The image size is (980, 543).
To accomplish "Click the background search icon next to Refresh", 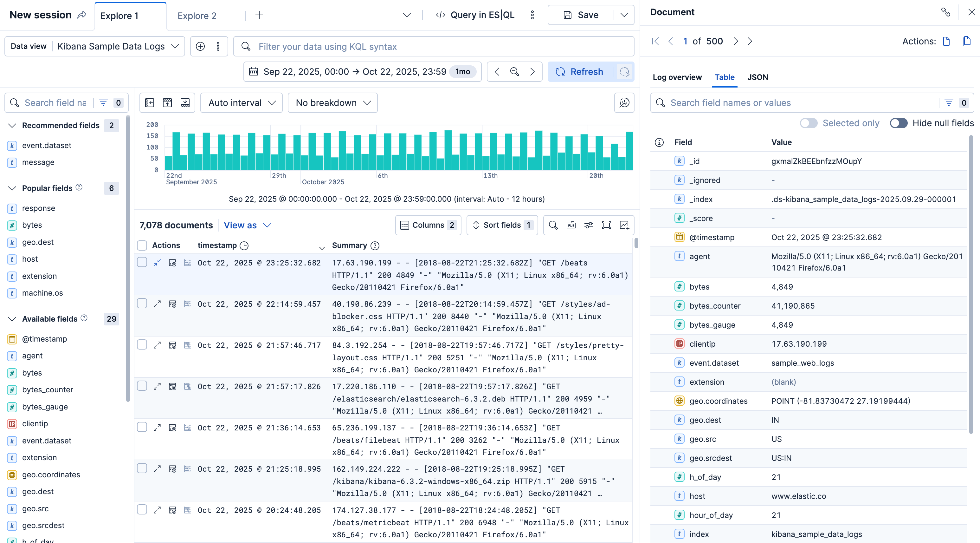I will [x=624, y=72].
